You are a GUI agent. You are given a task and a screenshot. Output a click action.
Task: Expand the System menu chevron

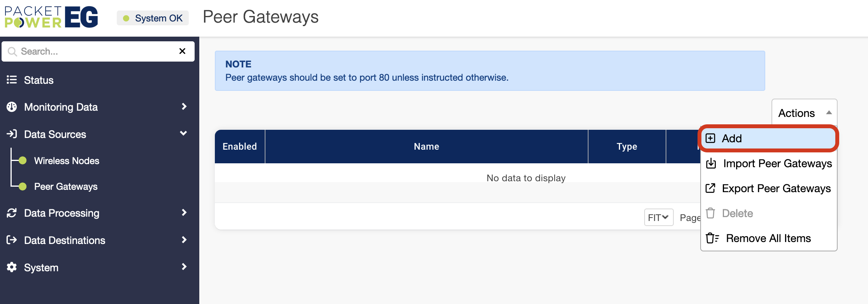184,267
